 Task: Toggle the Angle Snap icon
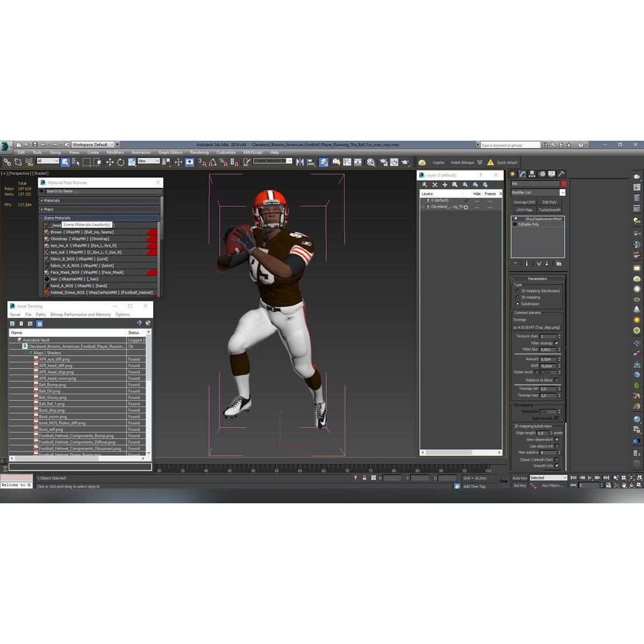coord(213,162)
